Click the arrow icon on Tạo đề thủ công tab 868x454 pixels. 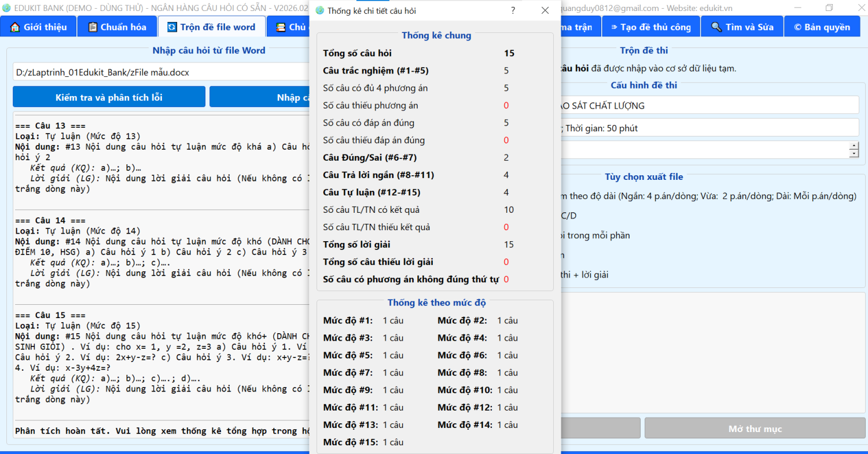(x=613, y=27)
